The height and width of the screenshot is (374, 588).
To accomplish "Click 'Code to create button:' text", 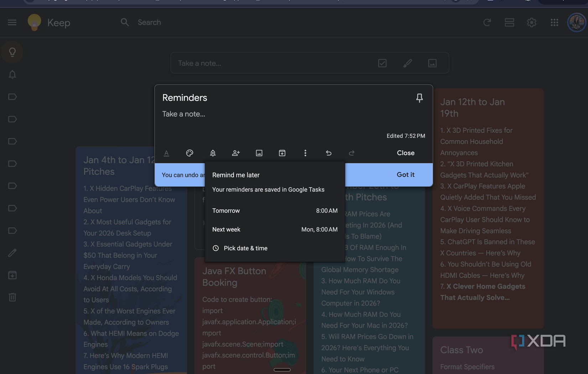I will [x=237, y=300].
